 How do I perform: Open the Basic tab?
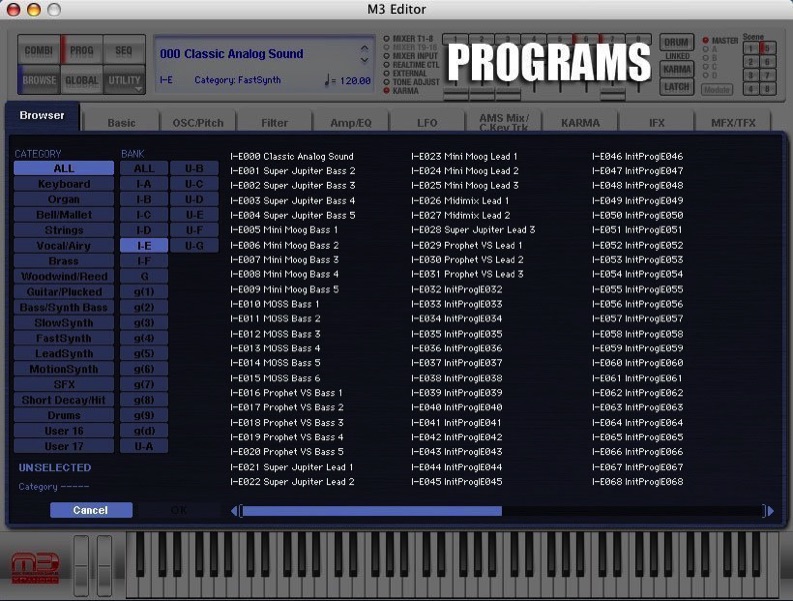121,122
